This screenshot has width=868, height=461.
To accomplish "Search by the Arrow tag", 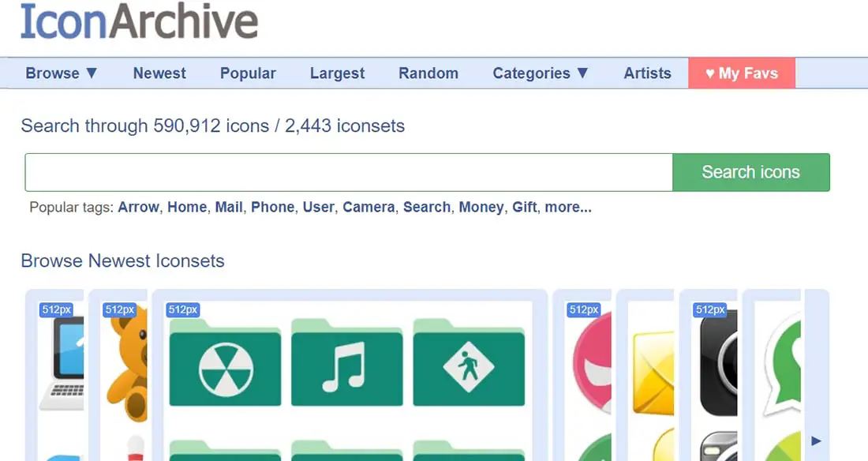I will coord(138,208).
